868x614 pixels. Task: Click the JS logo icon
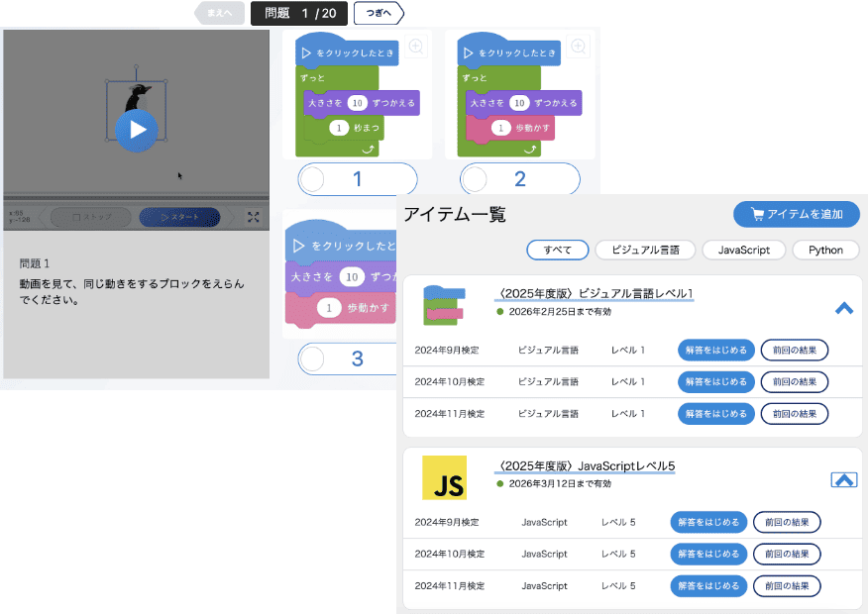pos(444,477)
